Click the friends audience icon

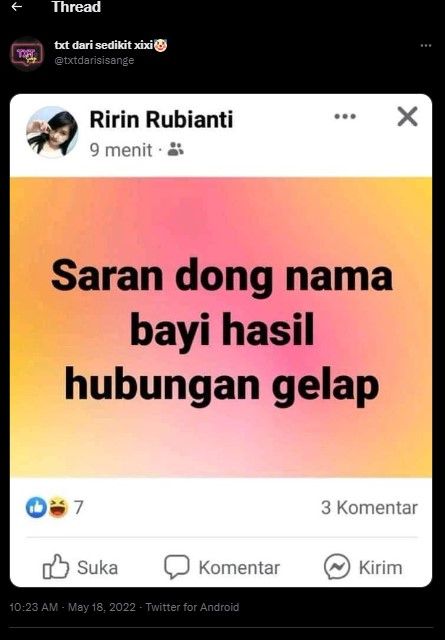tap(176, 150)
